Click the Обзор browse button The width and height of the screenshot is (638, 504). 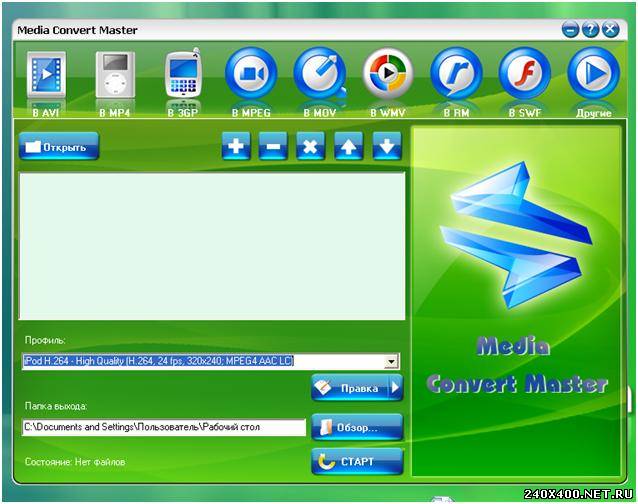[x=357, y=427]
